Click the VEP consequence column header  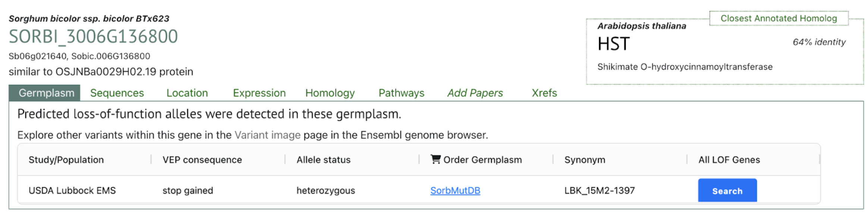[202, 160]
